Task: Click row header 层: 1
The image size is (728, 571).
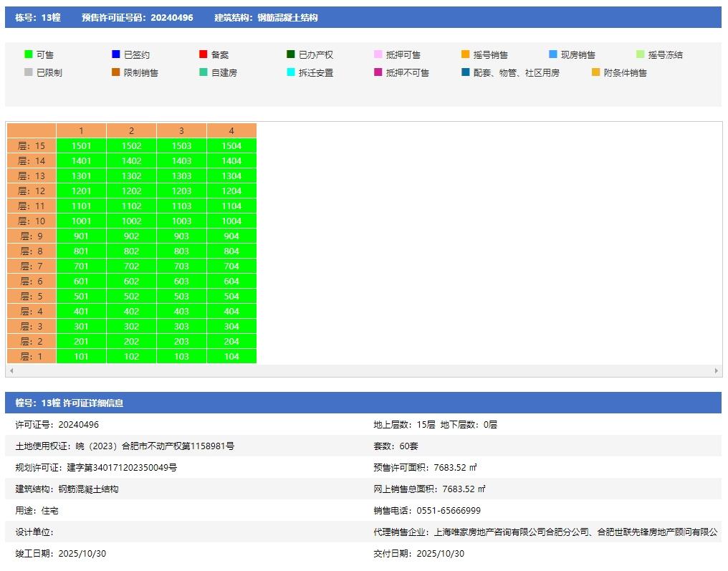Action: tap(32, 356)
